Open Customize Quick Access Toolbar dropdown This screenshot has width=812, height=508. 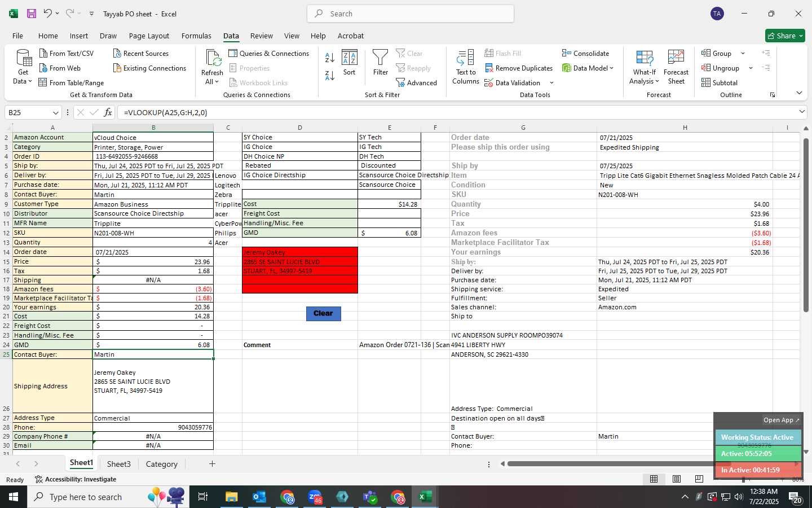click(91, 14)
